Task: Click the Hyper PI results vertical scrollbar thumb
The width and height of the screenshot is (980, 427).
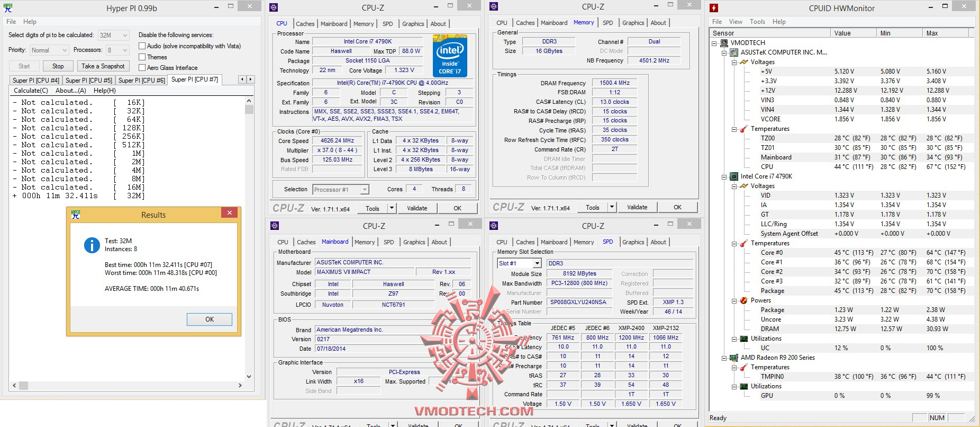Action: pos(249,110)
